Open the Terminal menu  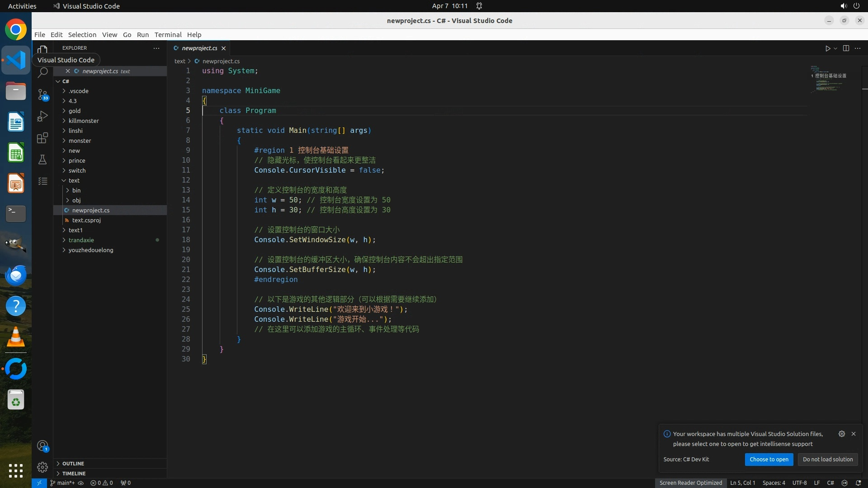click(168, 35)
